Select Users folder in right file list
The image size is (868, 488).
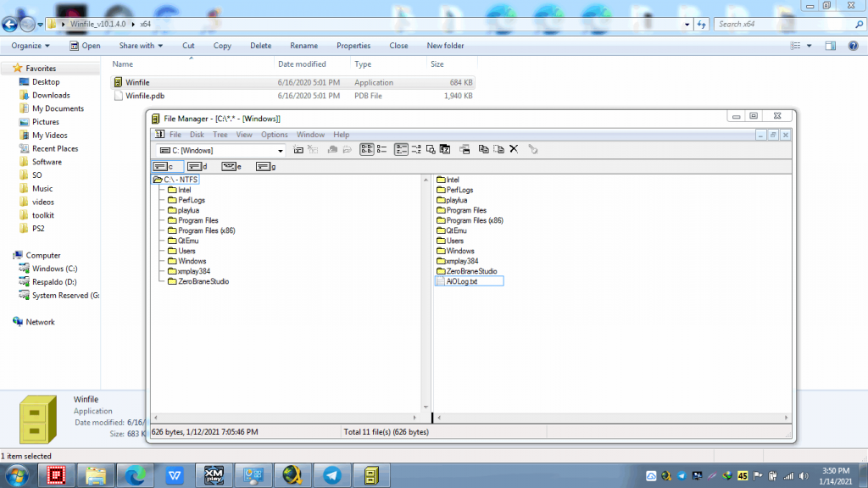click(450, 241)
